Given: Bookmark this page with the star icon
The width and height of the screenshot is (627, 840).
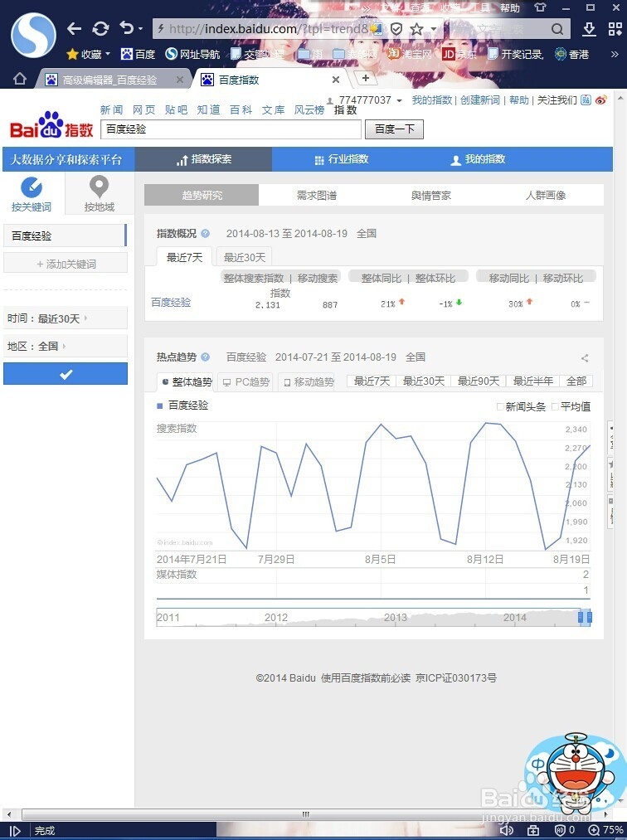Looking at the screenshot, I should tap(416, 28).
